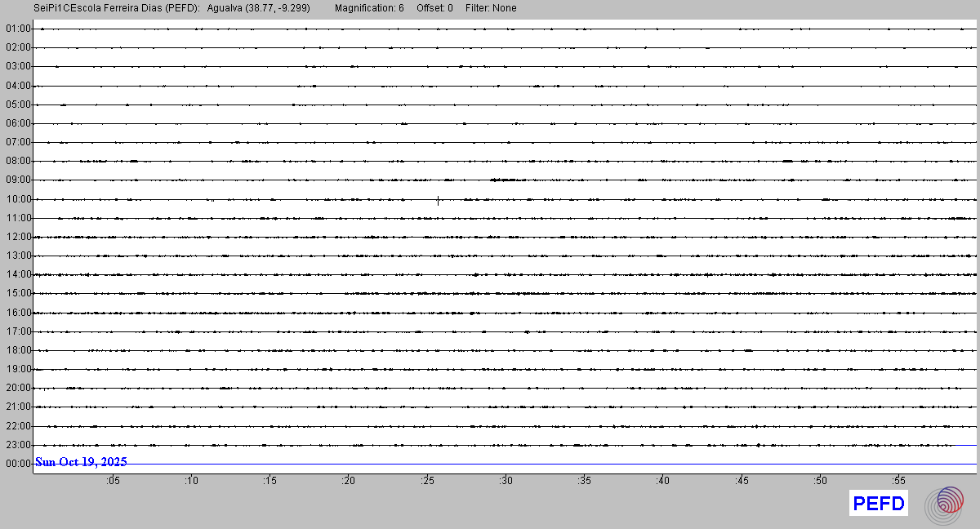Click the :30 minute axis marker

506,481
